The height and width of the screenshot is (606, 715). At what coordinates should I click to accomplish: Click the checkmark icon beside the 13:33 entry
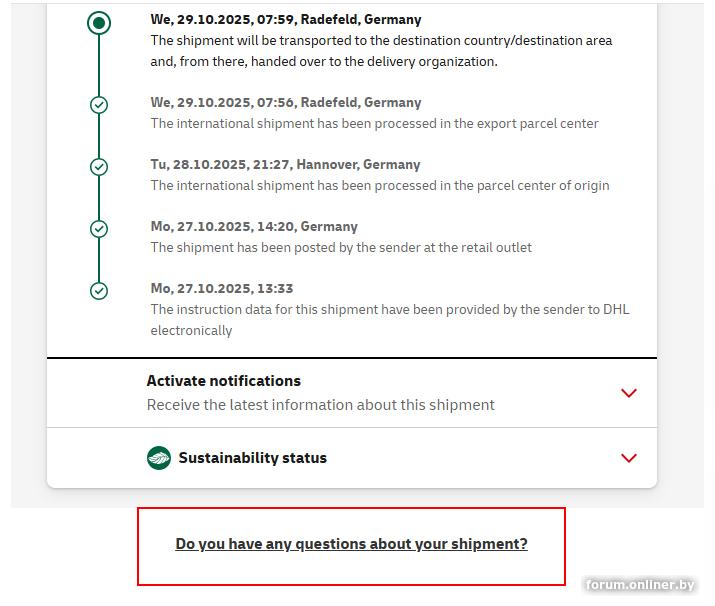coord(99,291)
